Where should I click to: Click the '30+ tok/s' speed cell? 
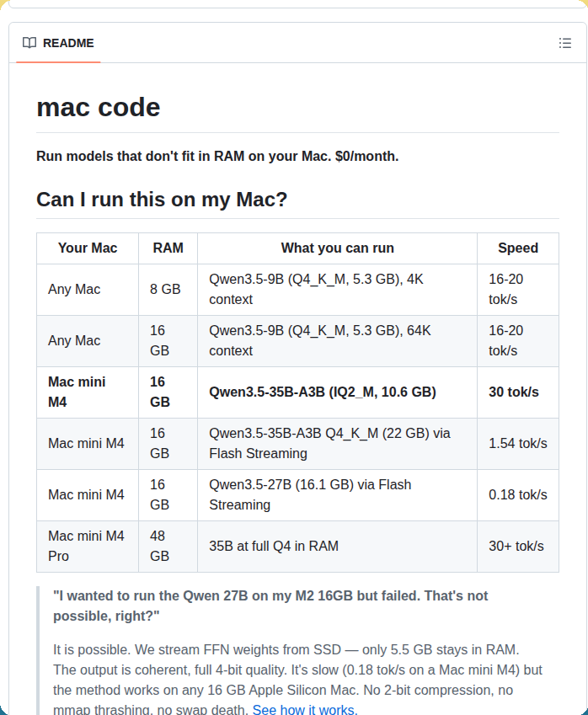(518, 547)
